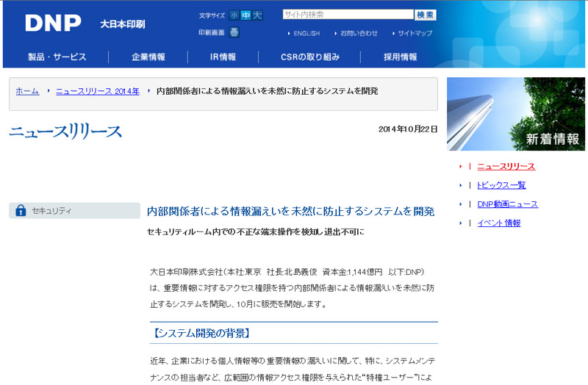The image size is (588, 385).
Task: Click the print screen printer icon
Action: tap(234, 32)
